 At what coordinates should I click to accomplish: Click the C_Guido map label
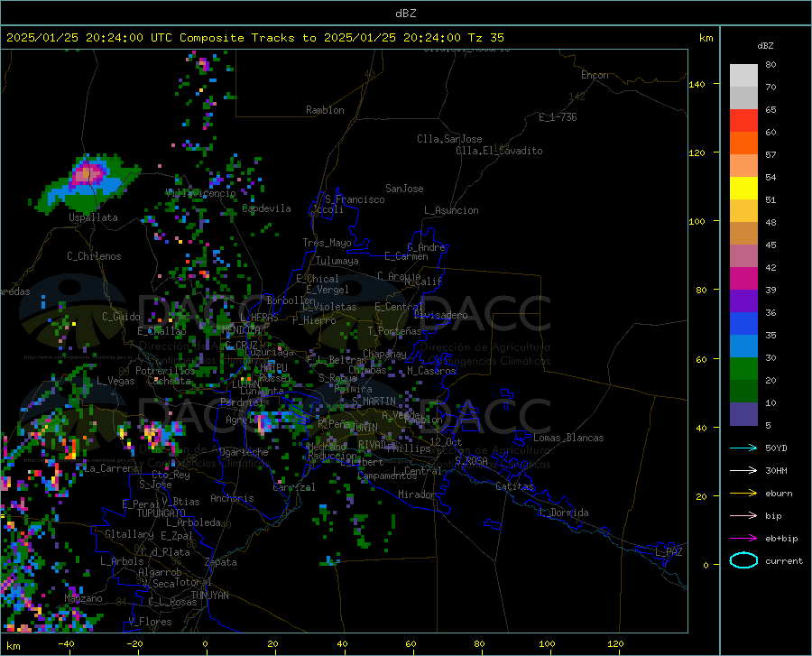click(121, 317)
